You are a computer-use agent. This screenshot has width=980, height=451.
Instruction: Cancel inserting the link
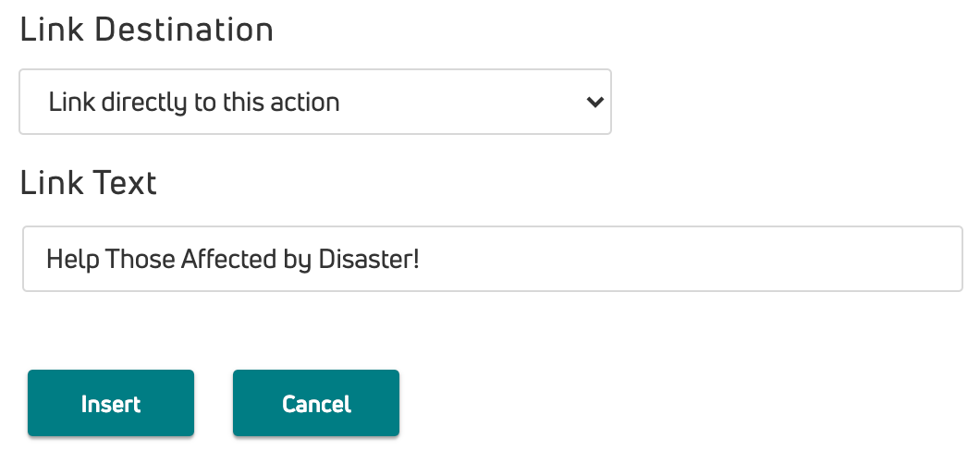point(316,403)
